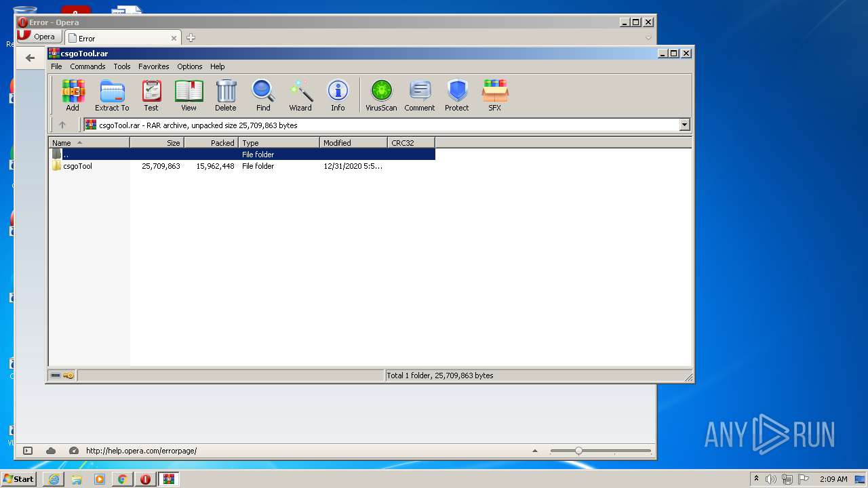
Task: Sort by the Name column header
Action: (x=89, y=142)
